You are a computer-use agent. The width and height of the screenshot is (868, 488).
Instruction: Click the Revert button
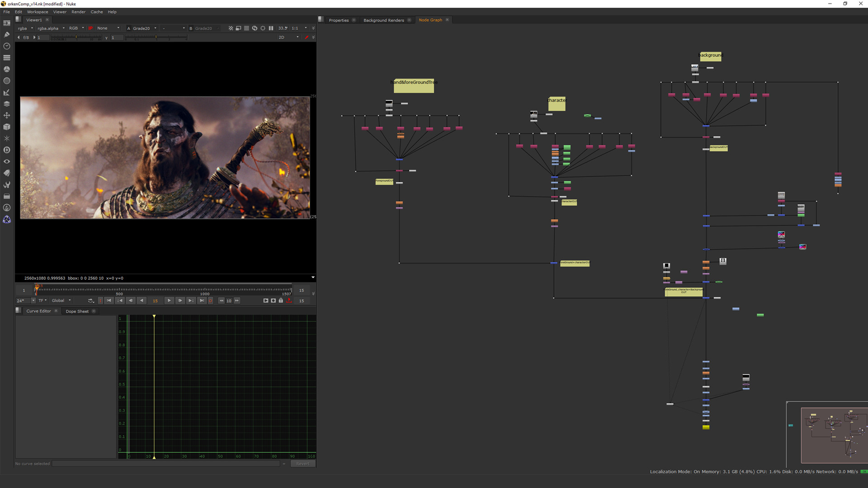(x=302, y=464)
